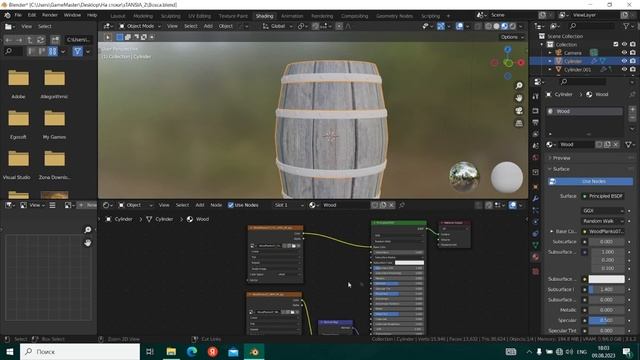Switch perspective/orthographic with grid icon
This screenshot has width=640, height=360.
pyautogui.click(x=519, y=123)
